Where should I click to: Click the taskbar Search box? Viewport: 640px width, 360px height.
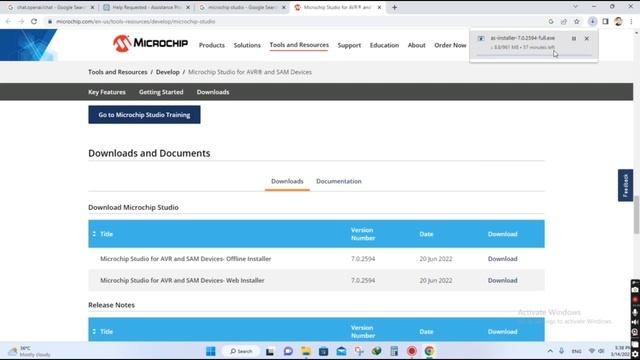(241, 351)
